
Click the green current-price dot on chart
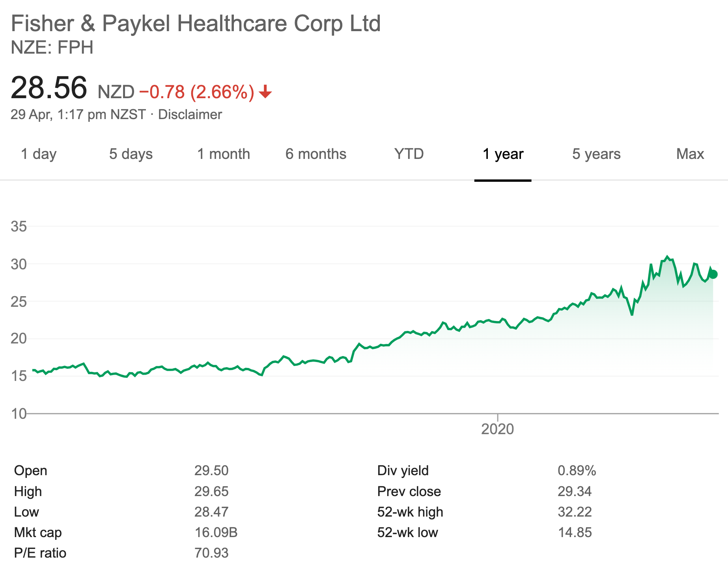click(x=713, y=274)
